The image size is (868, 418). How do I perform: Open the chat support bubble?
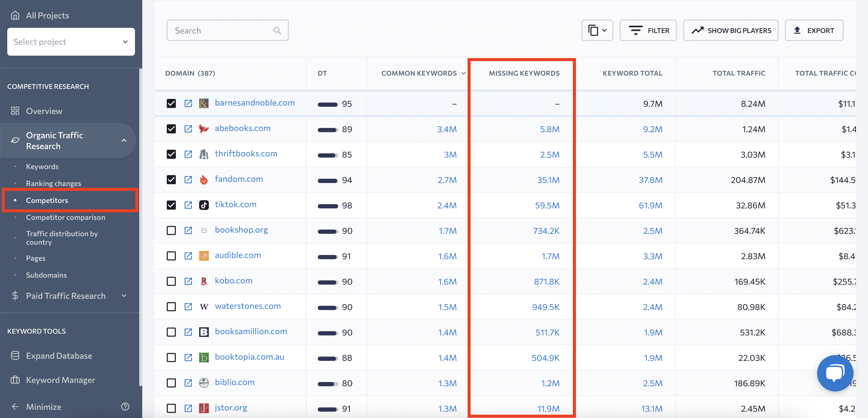835,373
